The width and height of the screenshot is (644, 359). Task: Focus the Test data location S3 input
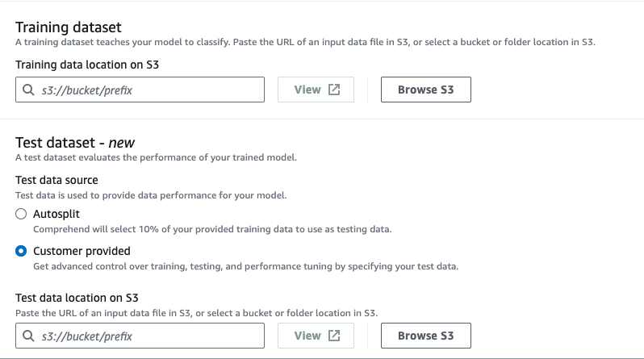[149, 336]
